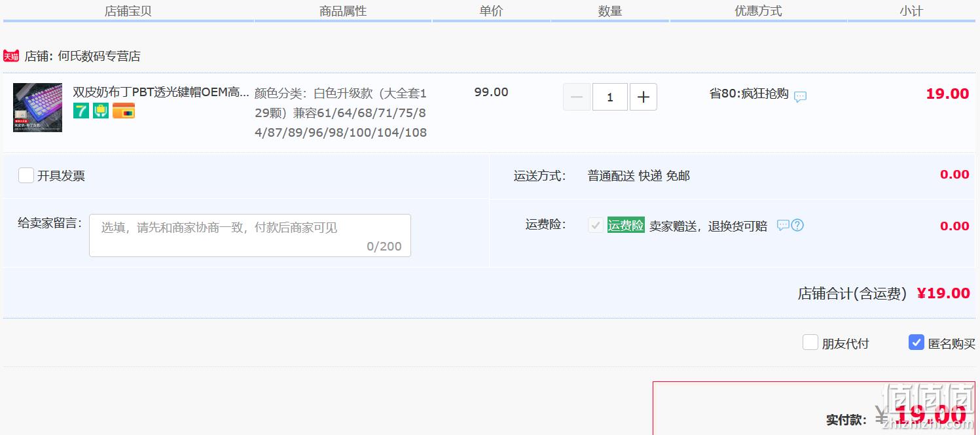Click the message to seller text box
Screen dimensions: 980x435
tap(250, 235)
